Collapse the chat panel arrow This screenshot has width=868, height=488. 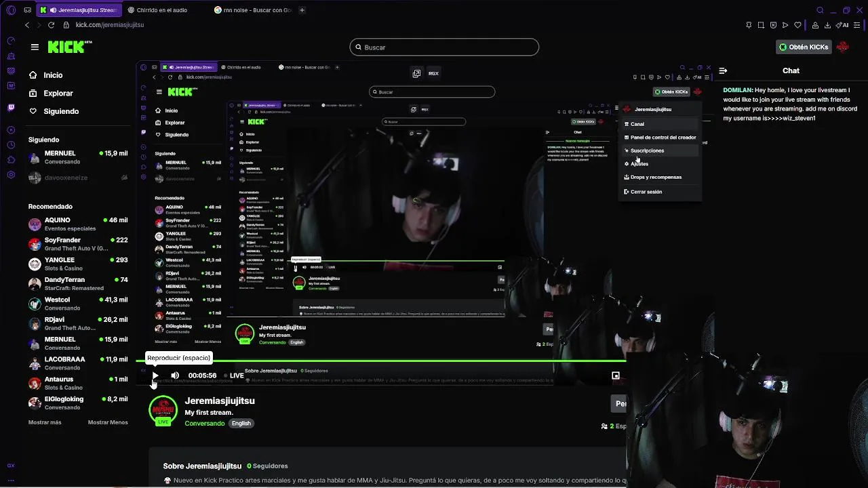[723, 70]
